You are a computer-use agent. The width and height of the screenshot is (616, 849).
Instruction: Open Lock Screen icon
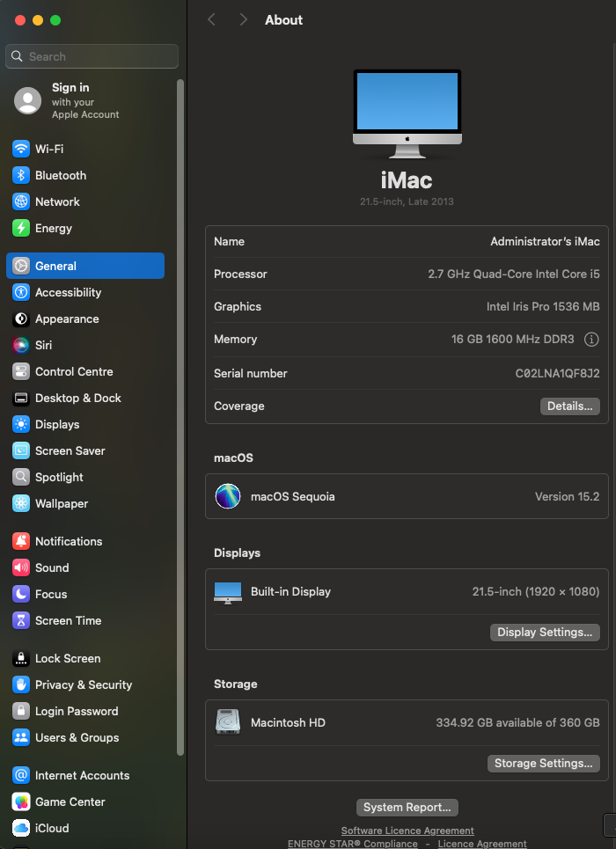pos(21,658)
